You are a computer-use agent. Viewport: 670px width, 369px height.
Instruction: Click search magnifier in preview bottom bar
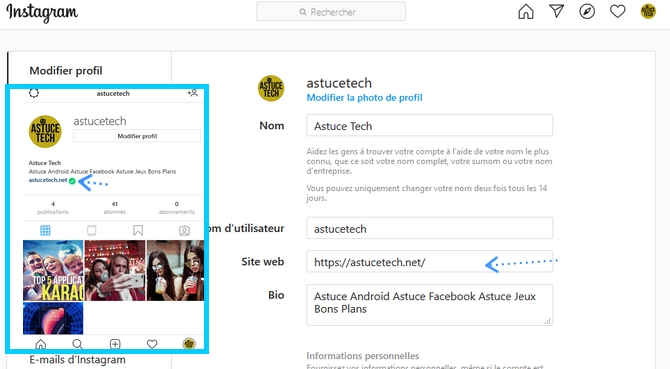point(77,344)
